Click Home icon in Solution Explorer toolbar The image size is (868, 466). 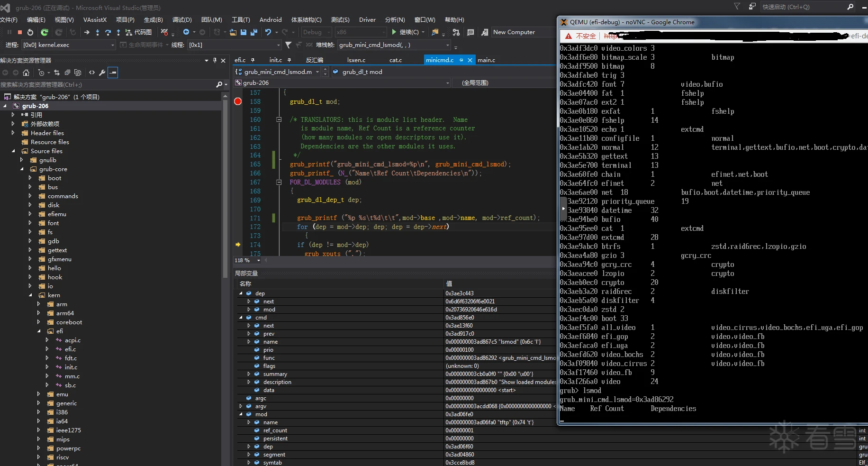tap(26, 73)
